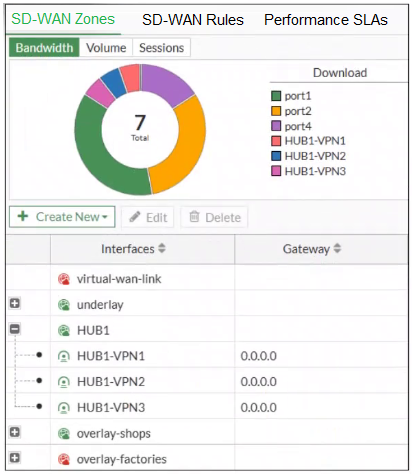Click the port2 orange legend swatch
This screenshot has width=412, height=474.
coord(276,111)
